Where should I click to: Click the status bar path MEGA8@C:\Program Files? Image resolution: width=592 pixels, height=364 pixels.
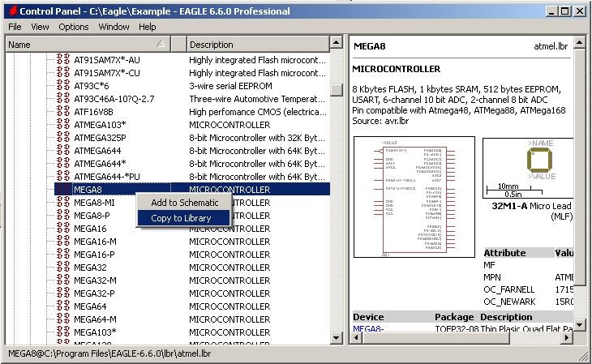pyautogui.click(x=109, y=353)
